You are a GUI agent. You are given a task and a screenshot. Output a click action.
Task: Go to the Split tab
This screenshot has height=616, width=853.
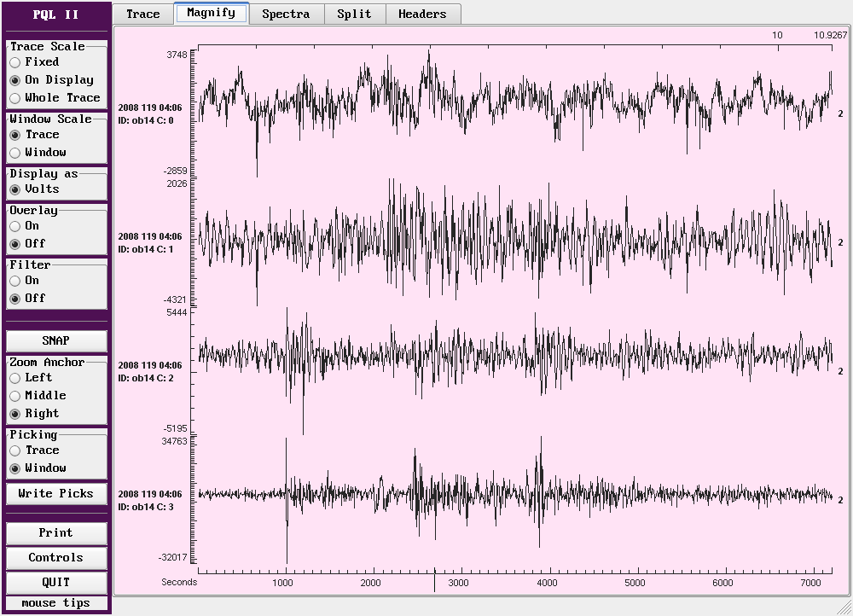click(x=354, y=14)
